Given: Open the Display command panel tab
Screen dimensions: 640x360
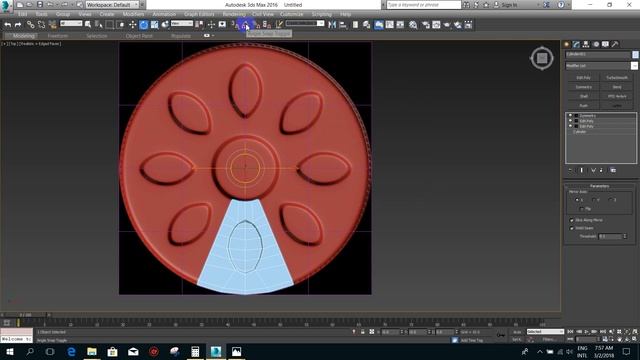Looking at the screenshot, I should point(605,44).
